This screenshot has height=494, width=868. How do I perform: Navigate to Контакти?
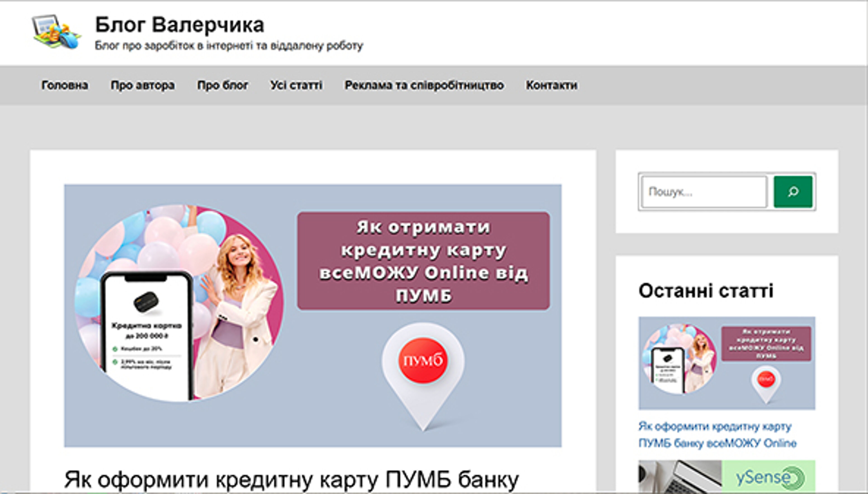(551, 85)
